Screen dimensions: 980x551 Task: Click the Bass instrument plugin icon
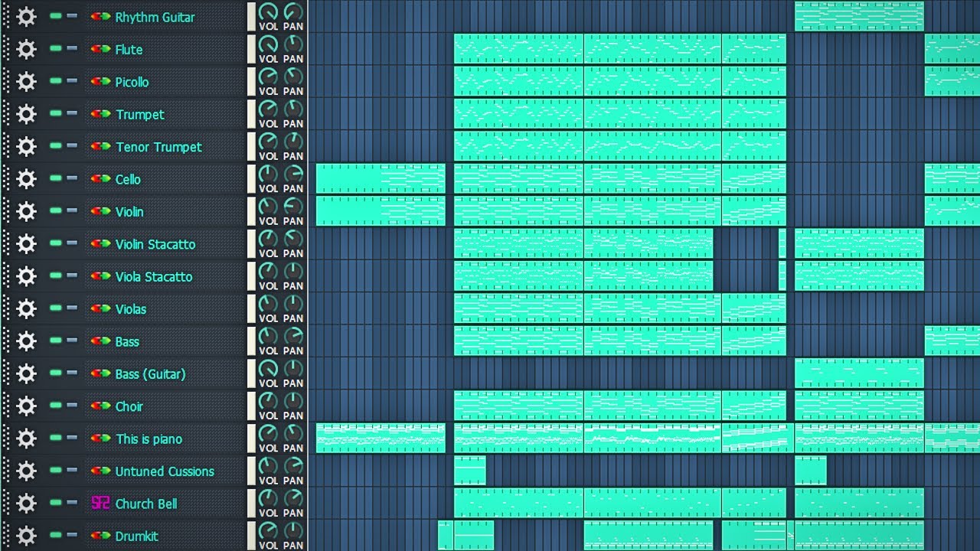coord(100,341)
